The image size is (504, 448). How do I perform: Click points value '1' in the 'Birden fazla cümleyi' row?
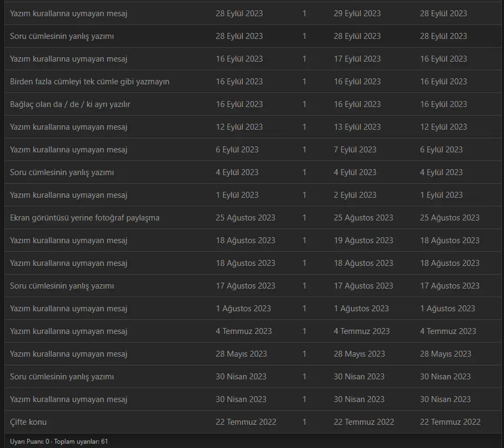(304, 82)
